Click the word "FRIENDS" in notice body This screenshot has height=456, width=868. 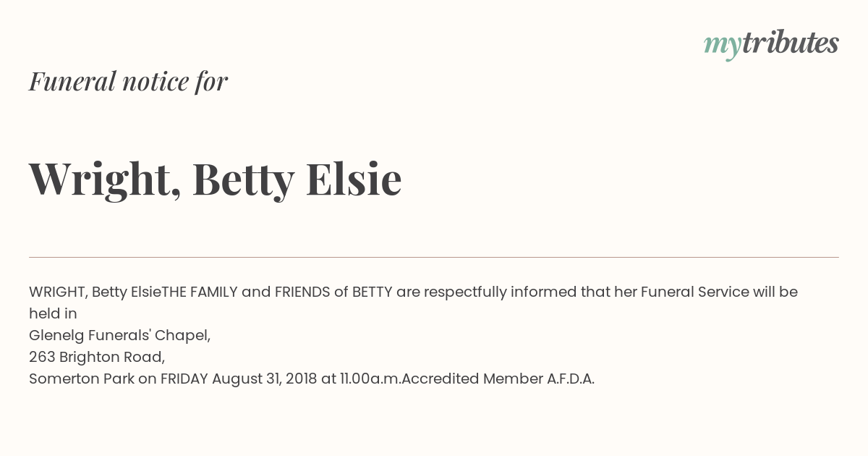(302, 292)
